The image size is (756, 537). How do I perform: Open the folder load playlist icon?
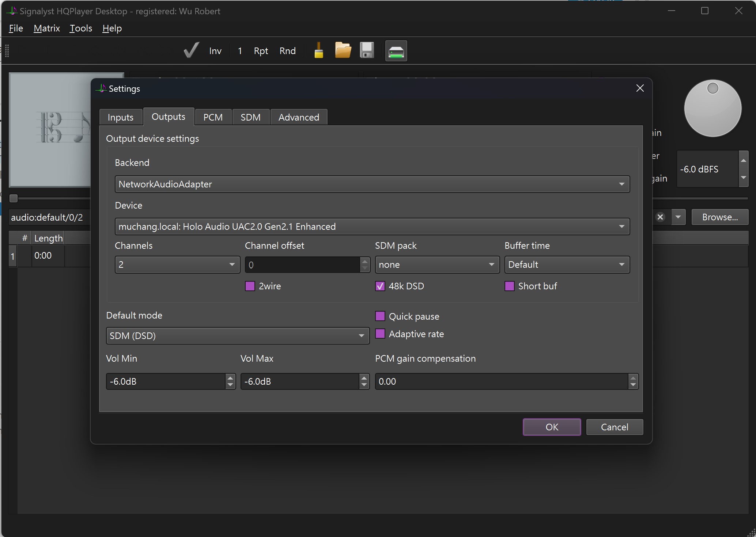pos(343,50)
